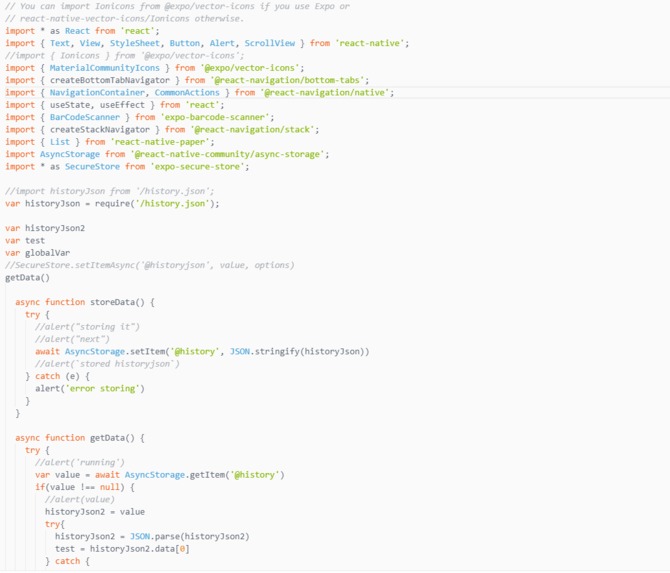Click the 'stored historyjson' comment line

(107, 364)
